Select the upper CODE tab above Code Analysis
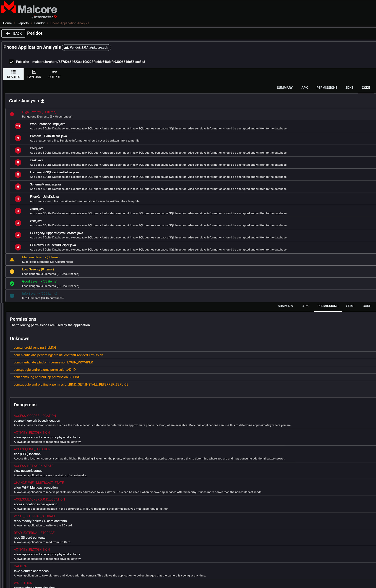 [x=366, y=88]
